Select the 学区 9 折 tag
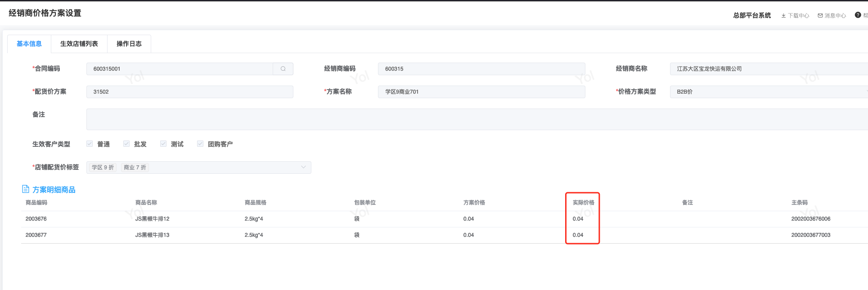Screen dimensions: 868x290 [x=103, y=168]
